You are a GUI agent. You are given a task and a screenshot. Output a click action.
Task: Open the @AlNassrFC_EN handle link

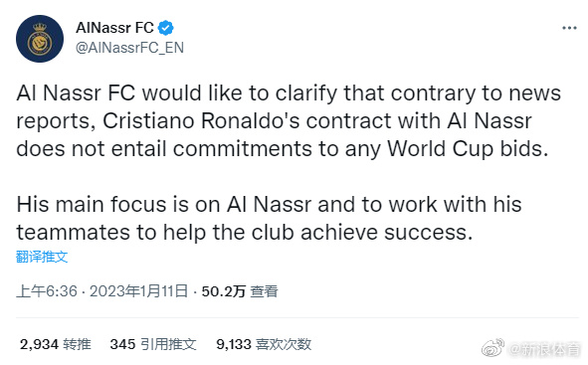coord(129,48)
